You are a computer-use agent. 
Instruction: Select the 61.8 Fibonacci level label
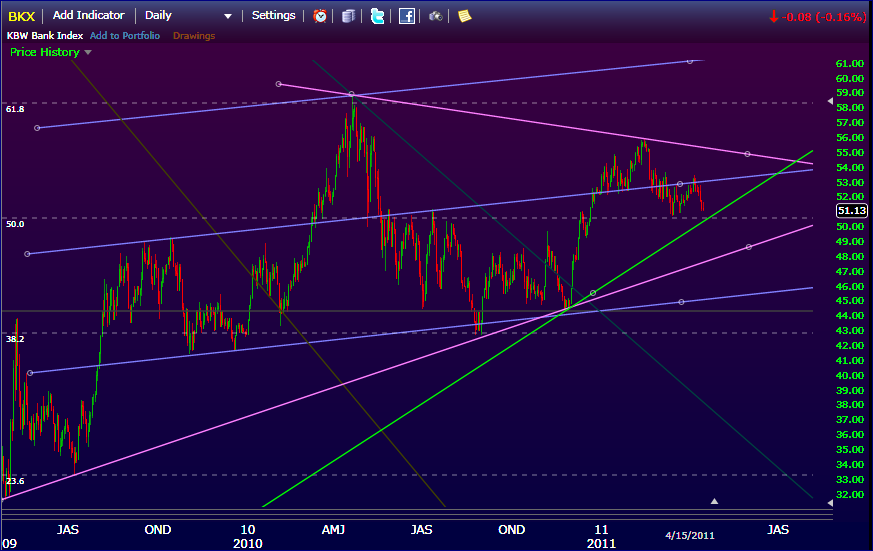click(x=15, y=109)
